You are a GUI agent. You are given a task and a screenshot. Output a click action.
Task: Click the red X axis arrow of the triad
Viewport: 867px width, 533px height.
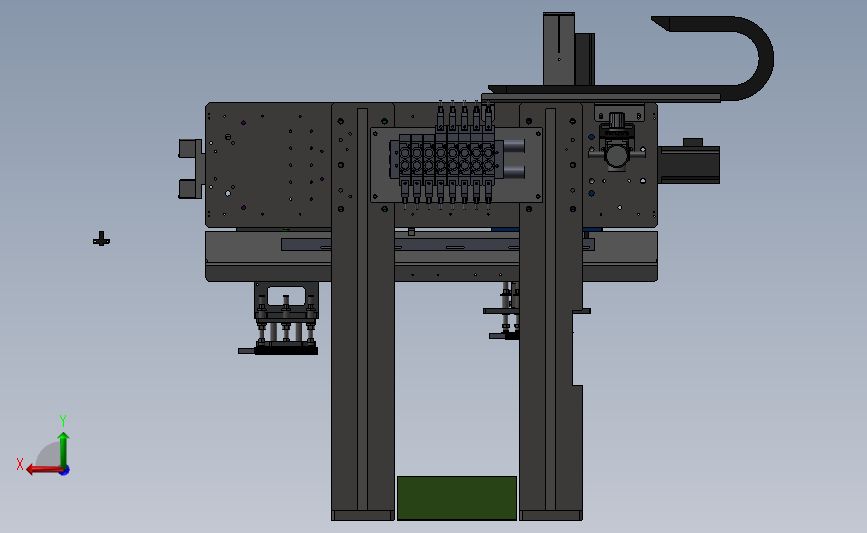pyautogui.click(x=43, y=469)
